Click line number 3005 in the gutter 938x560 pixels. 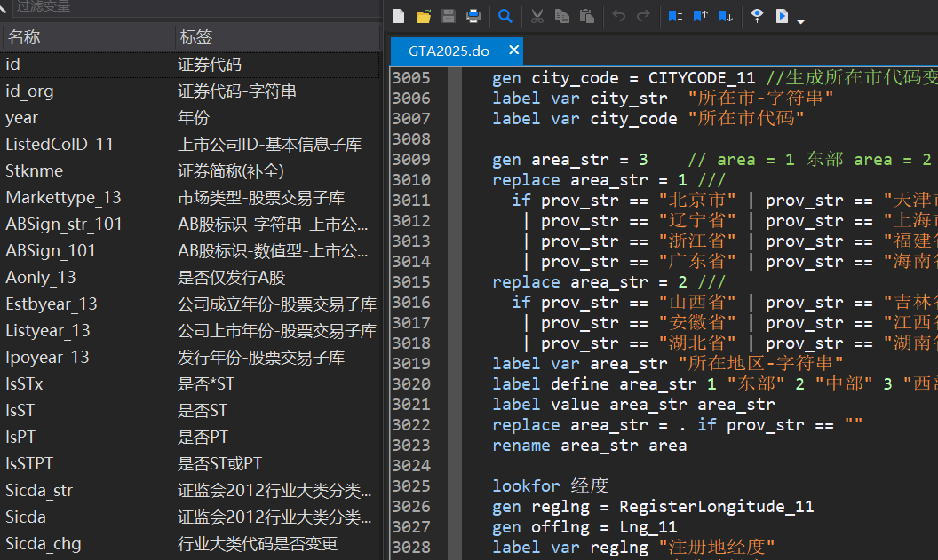tap(411, 78)
